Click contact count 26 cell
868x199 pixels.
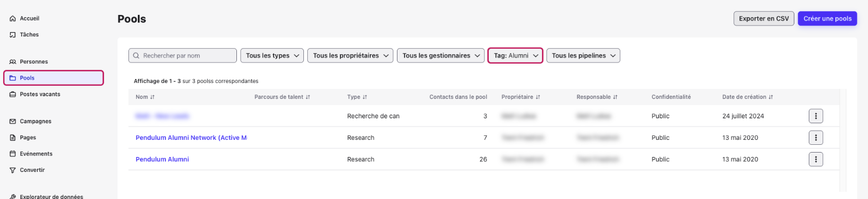(x=483, y=159)
